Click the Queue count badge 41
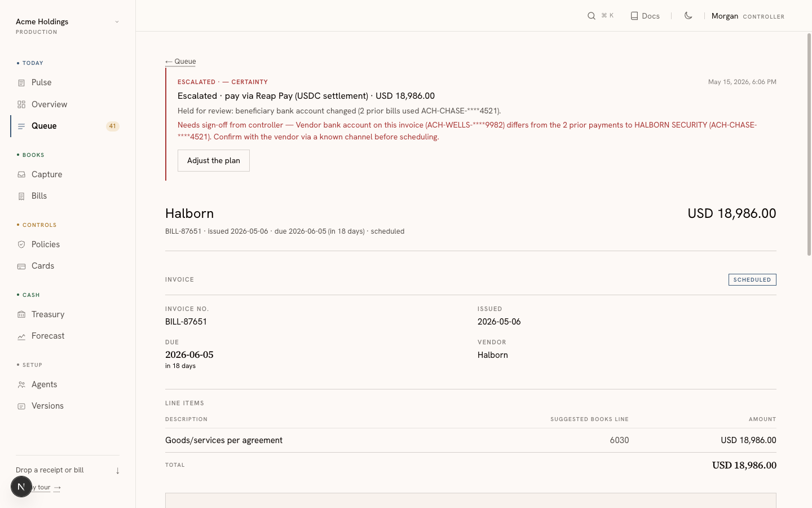 pyautogui.click(x=113, y=126)
